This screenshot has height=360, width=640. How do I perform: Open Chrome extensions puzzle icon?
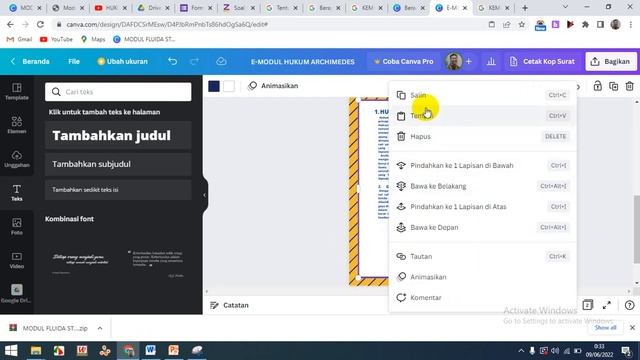click(x=585, y=24)
